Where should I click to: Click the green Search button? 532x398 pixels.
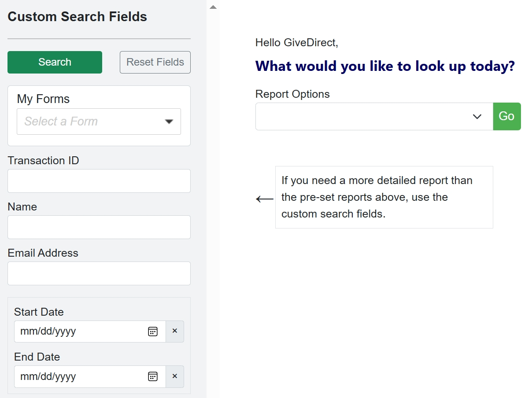[55, 62]
